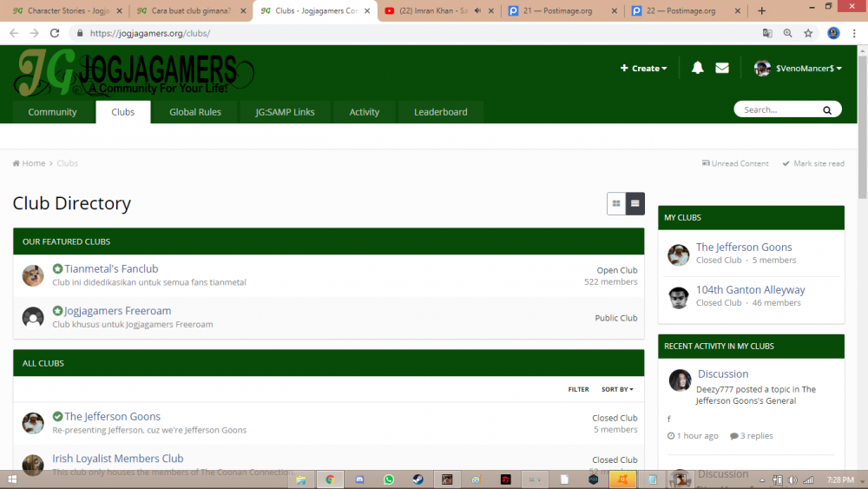868x489 pixels.
Task: Open the Chrome profile avatar icon
Action: pos(833,33)
